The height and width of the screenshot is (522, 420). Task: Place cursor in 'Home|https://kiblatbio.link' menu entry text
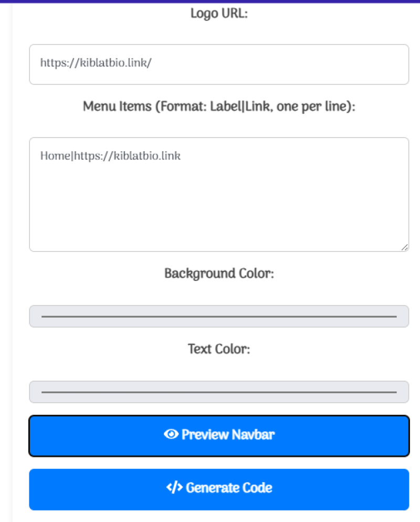coord(110,156)
